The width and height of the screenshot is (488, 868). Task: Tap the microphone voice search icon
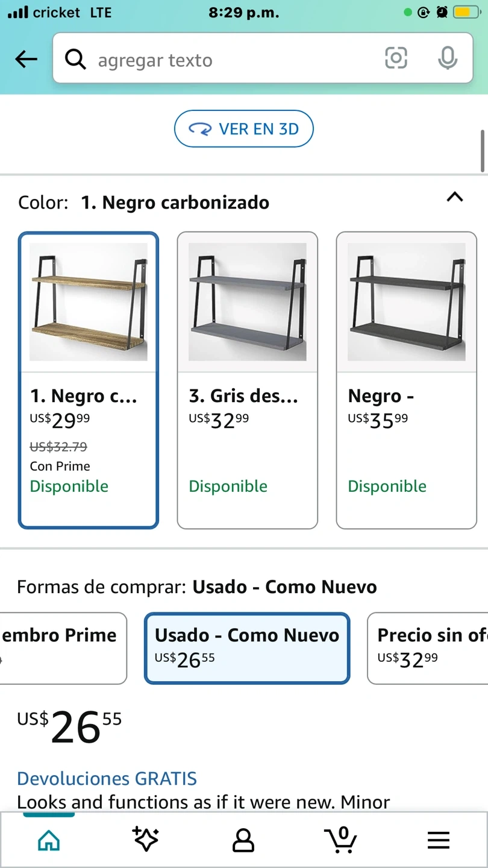coord(447,58)
